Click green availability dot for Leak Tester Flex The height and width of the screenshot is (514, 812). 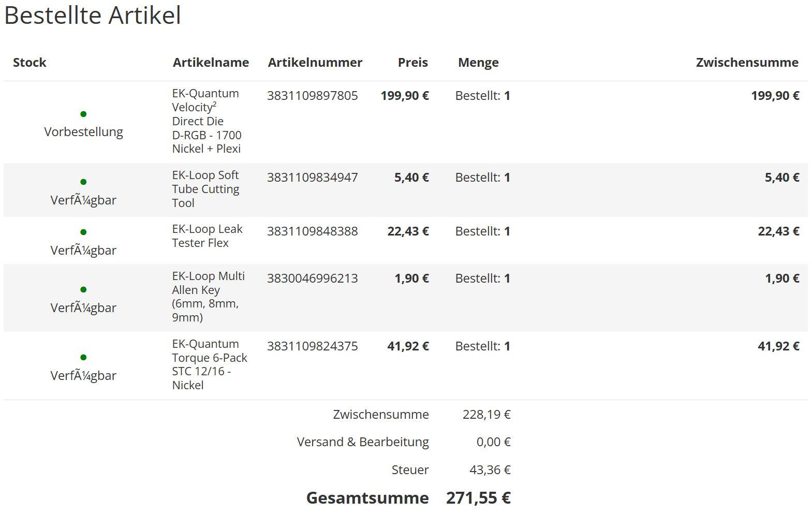[x=83, y=232]
